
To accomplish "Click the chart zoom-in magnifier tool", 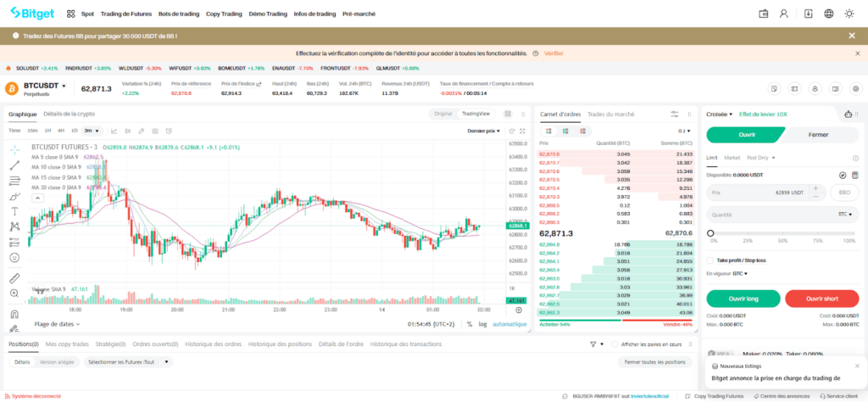I will 14,293.
